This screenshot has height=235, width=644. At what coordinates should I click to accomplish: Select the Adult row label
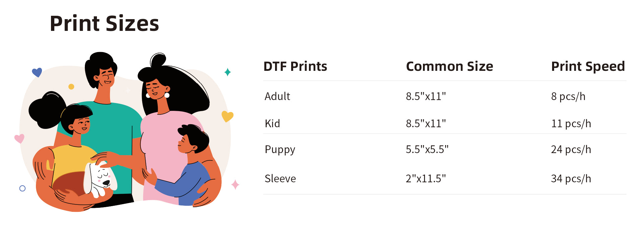pyautogui.click(x=277, y=96)
